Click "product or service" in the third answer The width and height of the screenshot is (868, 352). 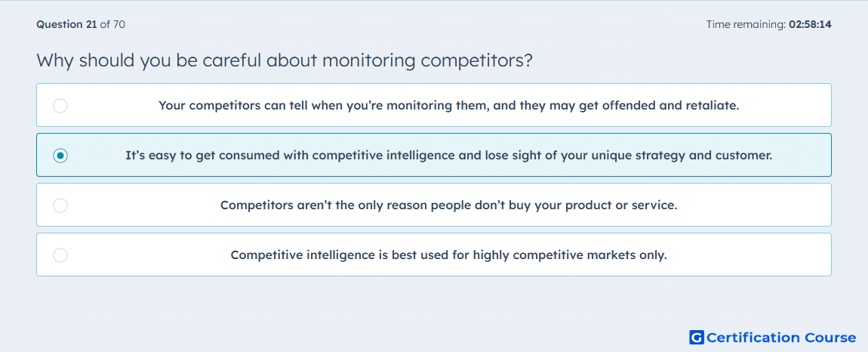click(x=620, y=205)
